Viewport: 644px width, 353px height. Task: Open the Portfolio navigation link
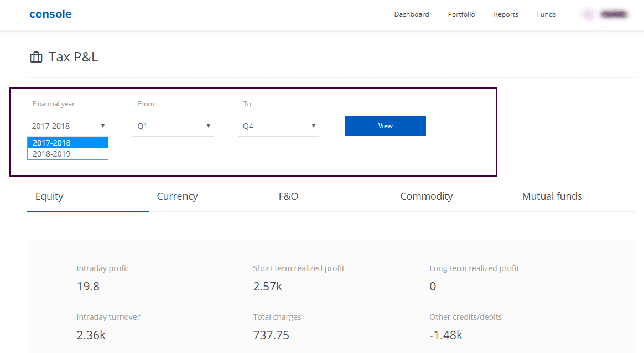[461, 14]
